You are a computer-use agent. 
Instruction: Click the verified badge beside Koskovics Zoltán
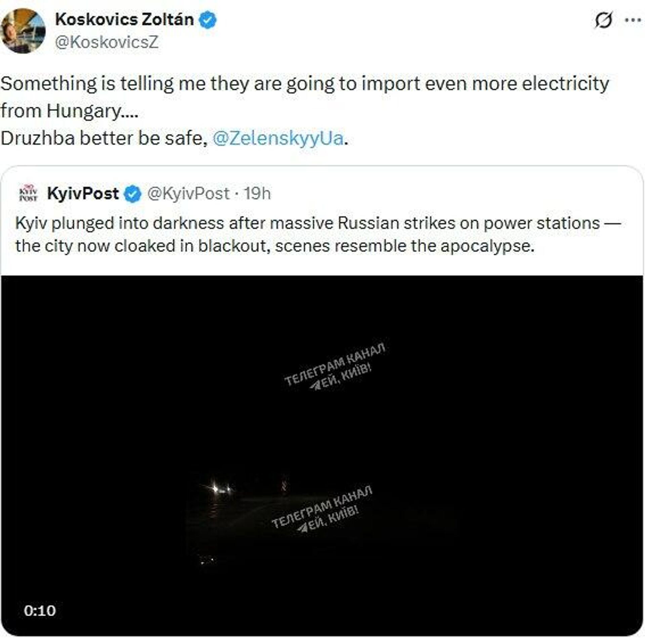tap(208, 20)
